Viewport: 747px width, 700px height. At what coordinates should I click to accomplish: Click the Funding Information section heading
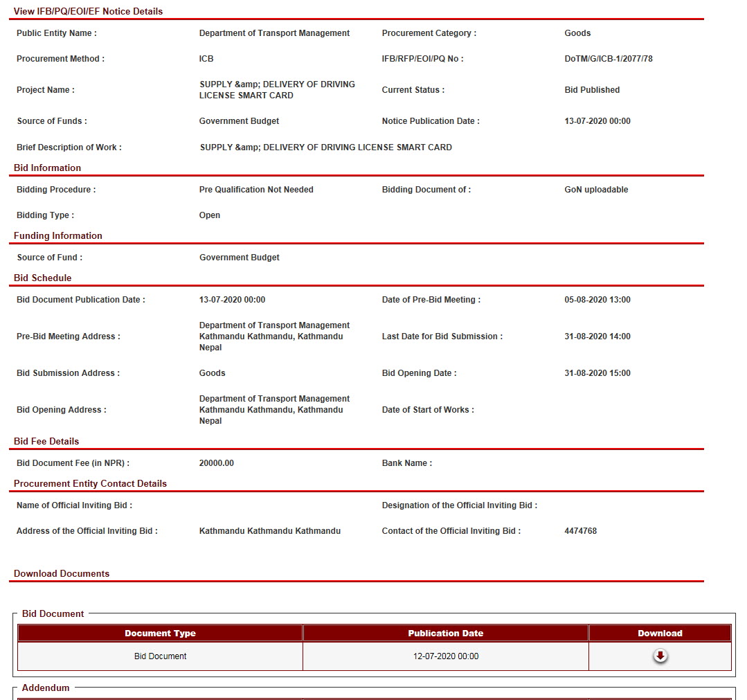point(57,235)
